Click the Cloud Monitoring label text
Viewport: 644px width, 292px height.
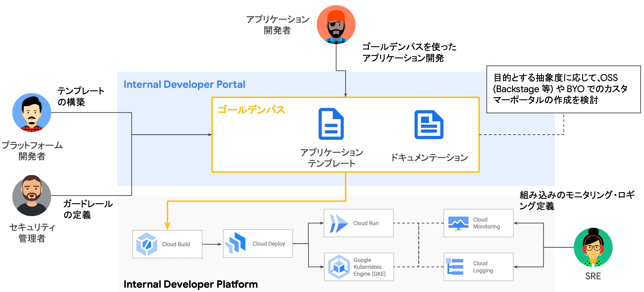click(x=486, y=223)
